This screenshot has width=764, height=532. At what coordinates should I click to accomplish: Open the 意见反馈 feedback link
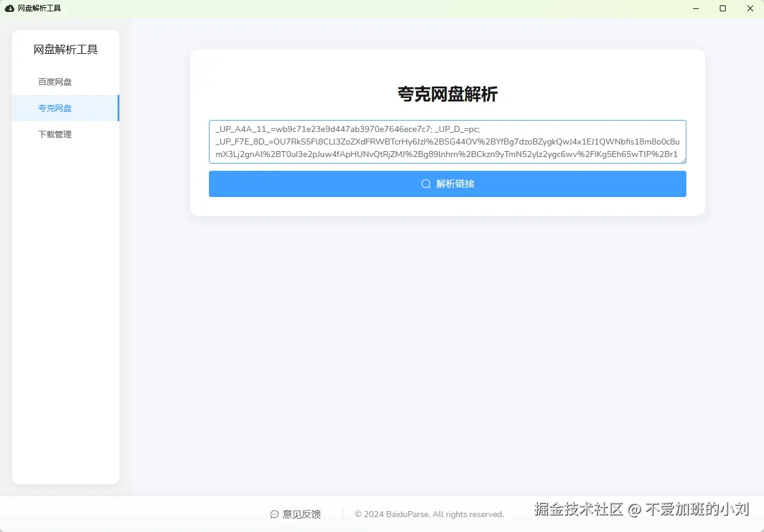tap(295, 514)
